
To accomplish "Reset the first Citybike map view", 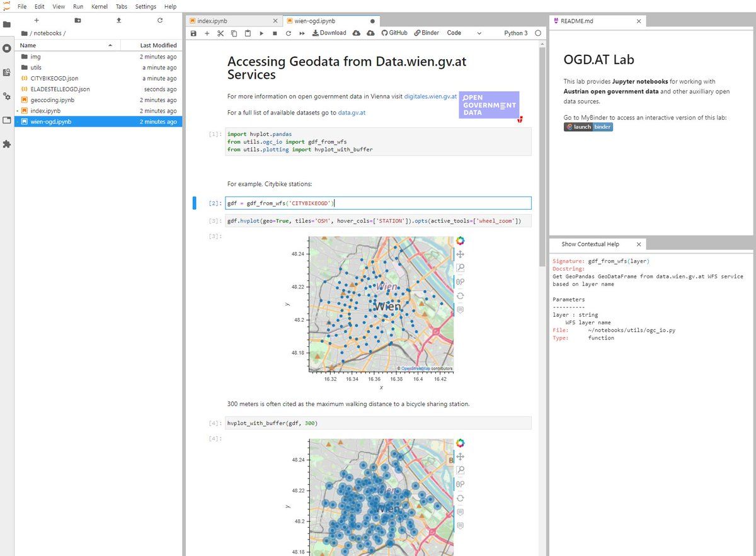I will [461, 296].
